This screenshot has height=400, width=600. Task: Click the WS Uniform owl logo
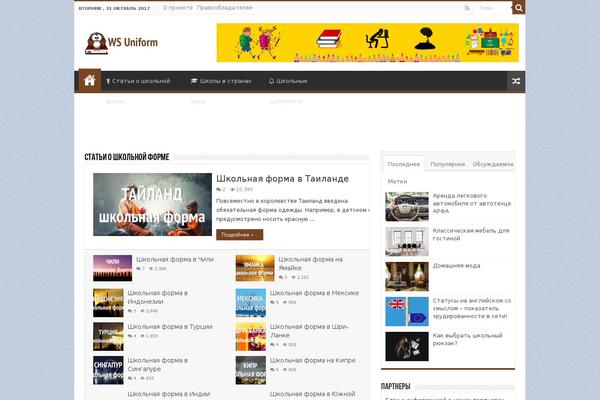121,43
